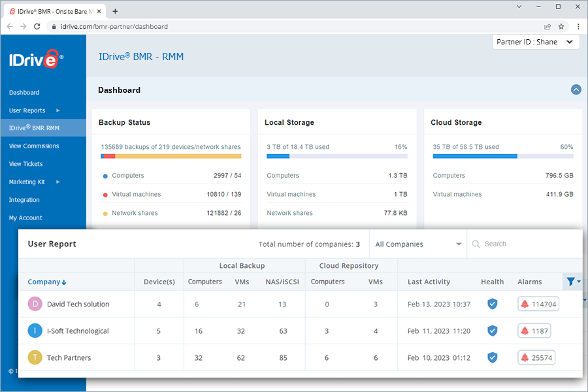
Task: Click the arrow next to Marketing Kit
Action: click(x=57, y=182)
